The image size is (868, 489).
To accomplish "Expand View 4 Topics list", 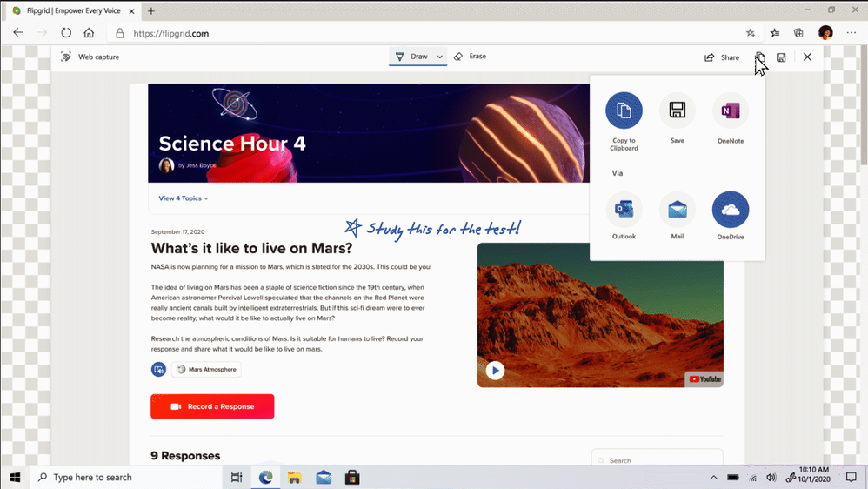I will coord(184,198).
